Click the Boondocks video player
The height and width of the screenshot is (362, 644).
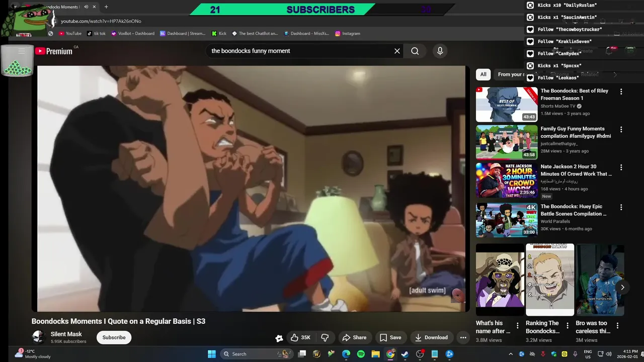pos(251,189)
